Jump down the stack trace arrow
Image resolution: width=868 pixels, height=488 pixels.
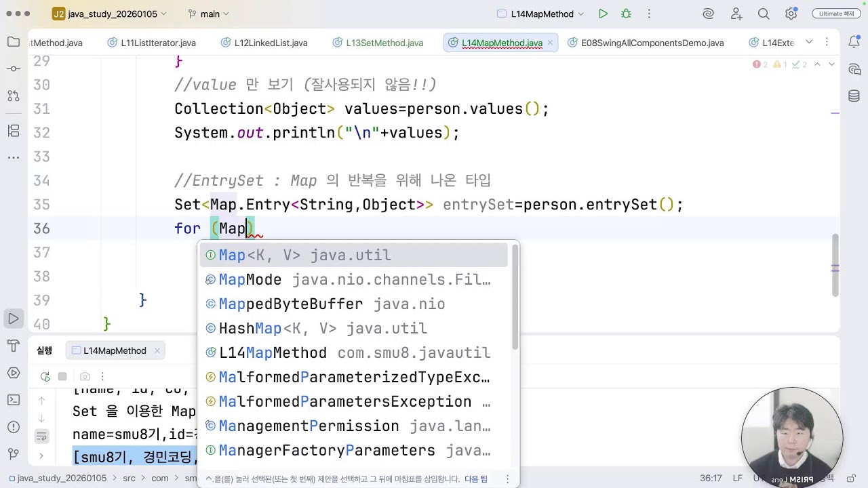point(41,418)
